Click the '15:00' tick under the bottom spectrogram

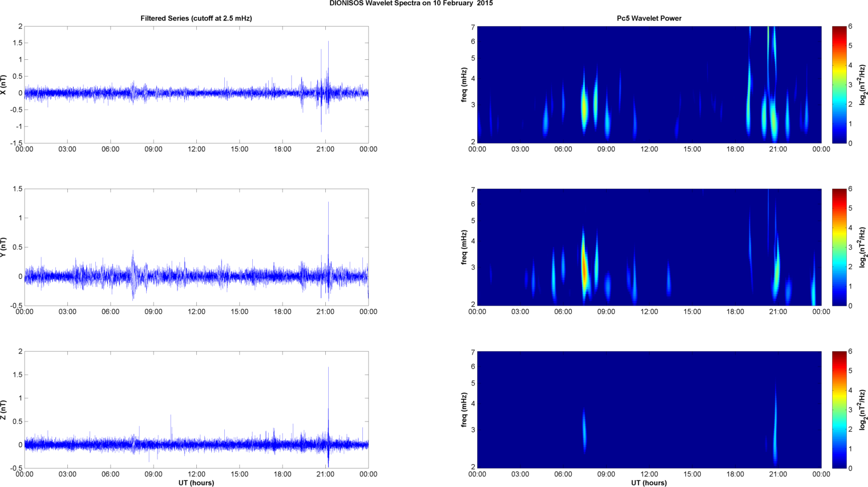click(x=692, y=474)
